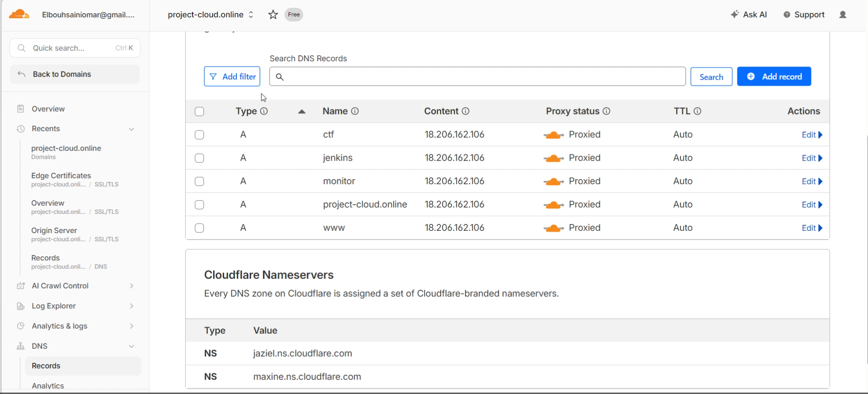This screenshot has height=394, width=868.
Task: Open Analytics under the DNS menu
Action: point(48,386)
